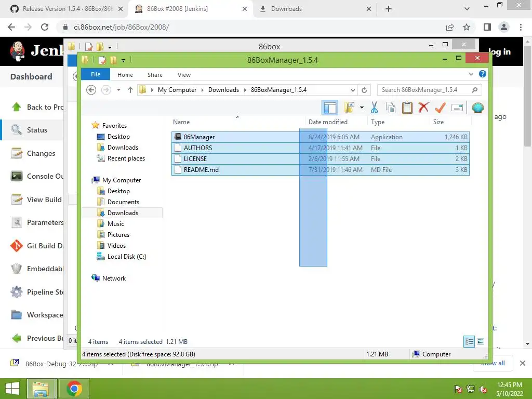The image size is (532, 399).
Task: Switch to the Downloads Chrome tab
Action: pyautogui.click(x=286, y=9)
